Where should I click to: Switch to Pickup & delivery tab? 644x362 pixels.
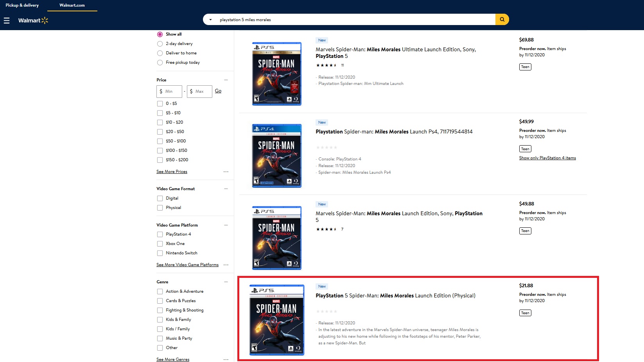point(22,5)
